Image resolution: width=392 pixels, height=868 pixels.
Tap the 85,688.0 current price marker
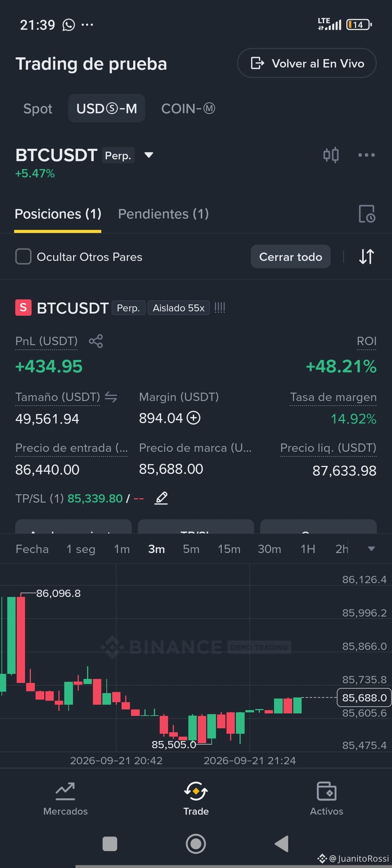(x=364, y=697)
